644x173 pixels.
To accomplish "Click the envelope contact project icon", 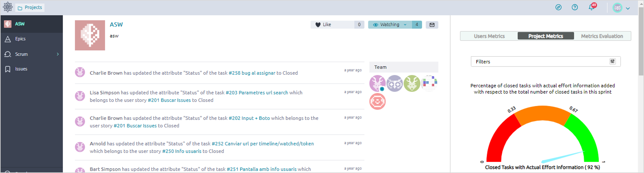I will tap(432, 25).
